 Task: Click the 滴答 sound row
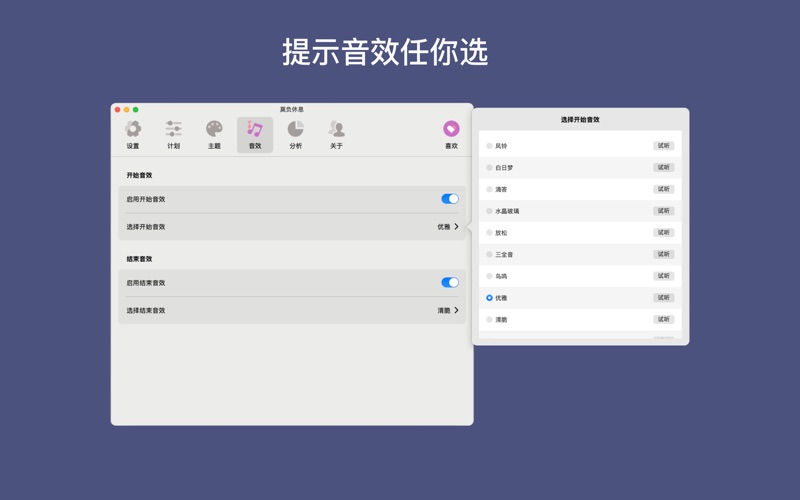(x=560, y=189)
